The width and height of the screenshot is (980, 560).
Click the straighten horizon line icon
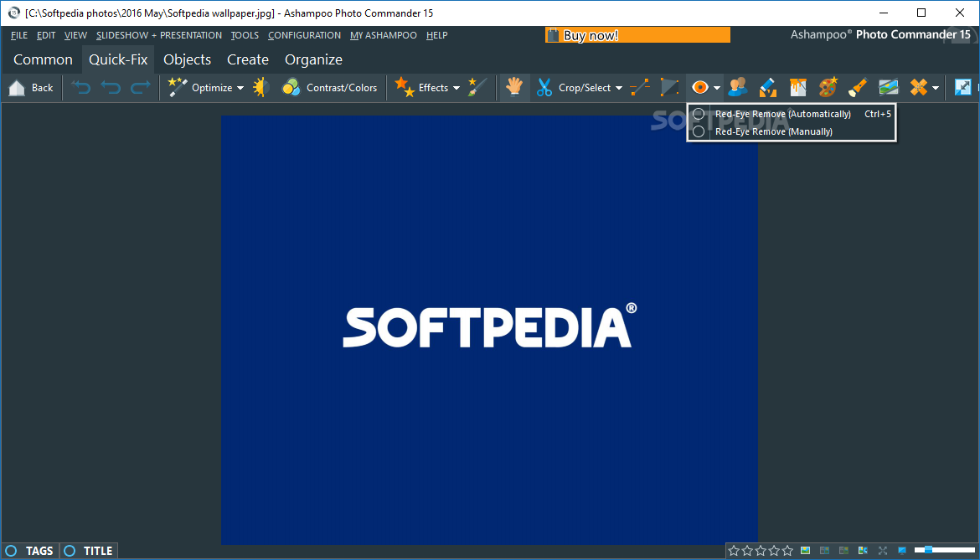point(640,87)
